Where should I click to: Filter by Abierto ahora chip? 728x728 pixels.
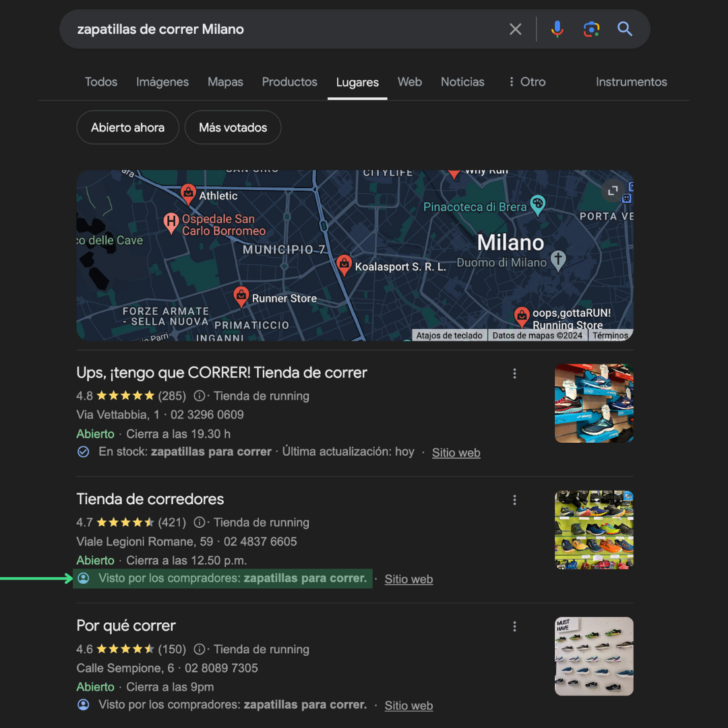127,127
